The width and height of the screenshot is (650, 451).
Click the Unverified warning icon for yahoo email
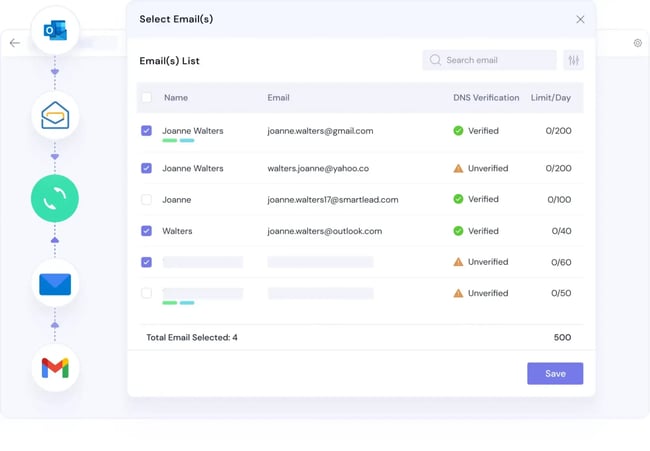[x=458, y=169]
